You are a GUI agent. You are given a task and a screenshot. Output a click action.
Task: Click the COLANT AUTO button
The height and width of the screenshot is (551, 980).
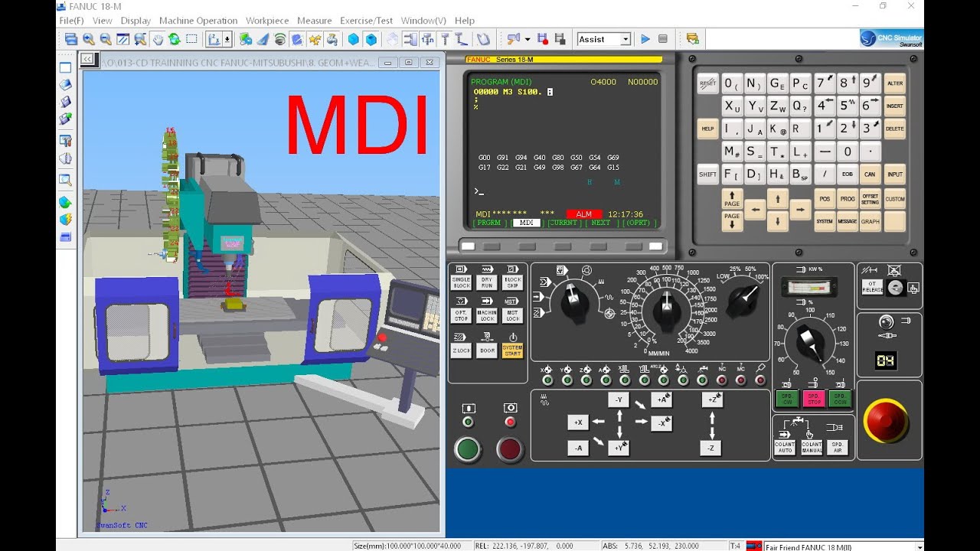[x=786, y=448]
